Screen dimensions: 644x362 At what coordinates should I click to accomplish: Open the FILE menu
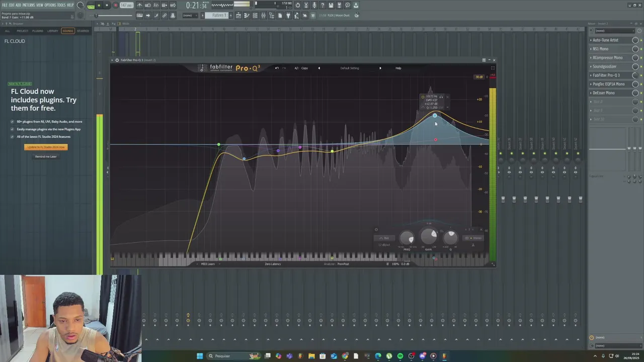pyautogui.click(x=5, y=5)
